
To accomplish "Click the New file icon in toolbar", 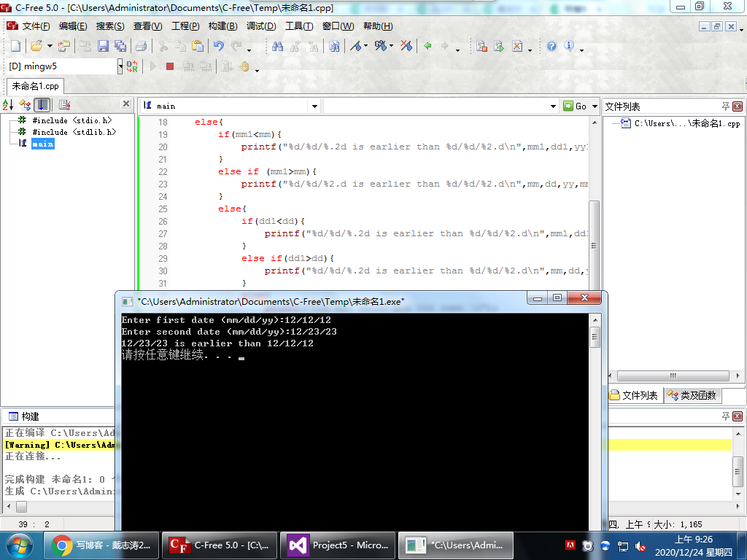I will [x=15, y=46].
